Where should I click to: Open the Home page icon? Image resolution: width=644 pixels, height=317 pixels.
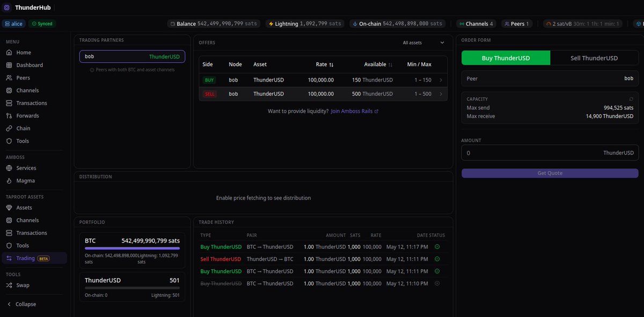pyautogui.click(x=9, y=53)
